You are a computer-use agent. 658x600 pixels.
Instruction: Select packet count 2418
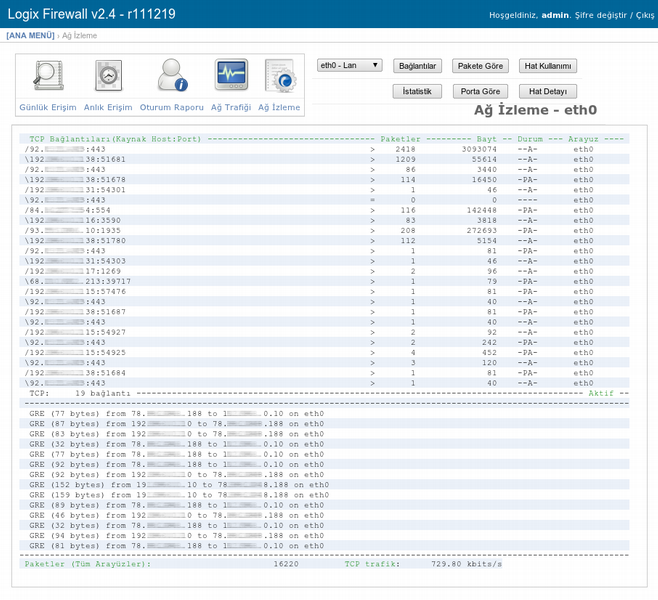pyautogui.click(x=405, y=149)
